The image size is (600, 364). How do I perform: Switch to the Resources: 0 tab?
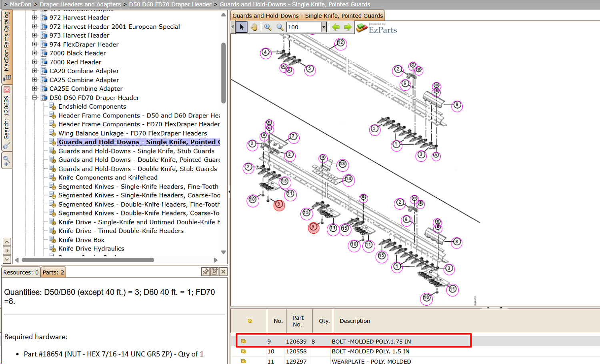coord(21,272)
